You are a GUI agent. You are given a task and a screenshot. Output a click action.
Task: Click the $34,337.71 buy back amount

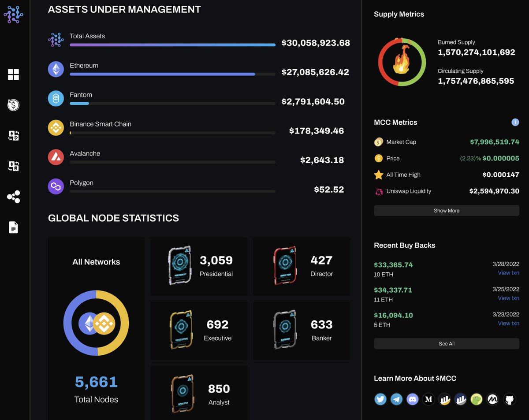[x=393, y=290]
